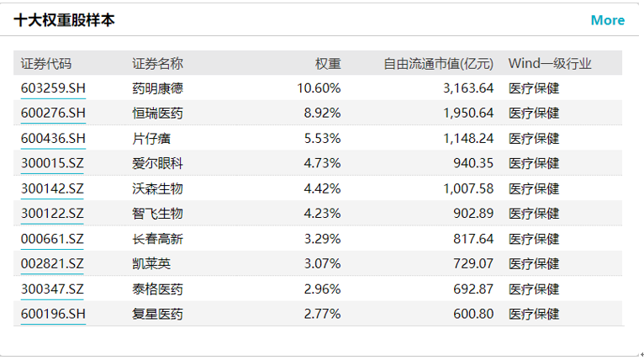Open stock code 600276.SH link
This screenshot has width=644, height=360.
(53, 113)
